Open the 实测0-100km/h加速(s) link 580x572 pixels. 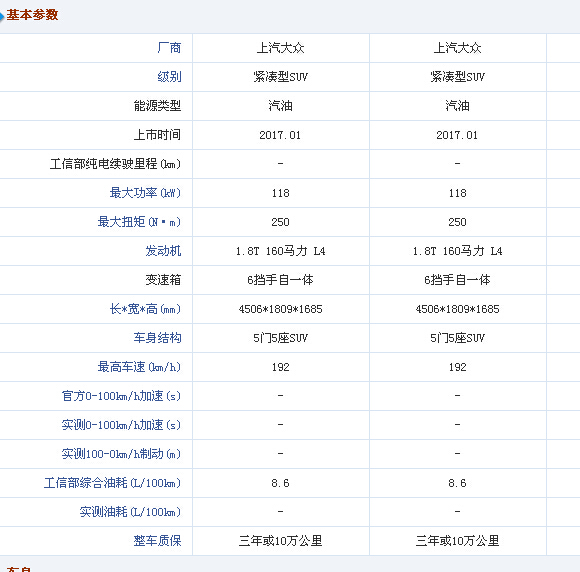point(121,424)
